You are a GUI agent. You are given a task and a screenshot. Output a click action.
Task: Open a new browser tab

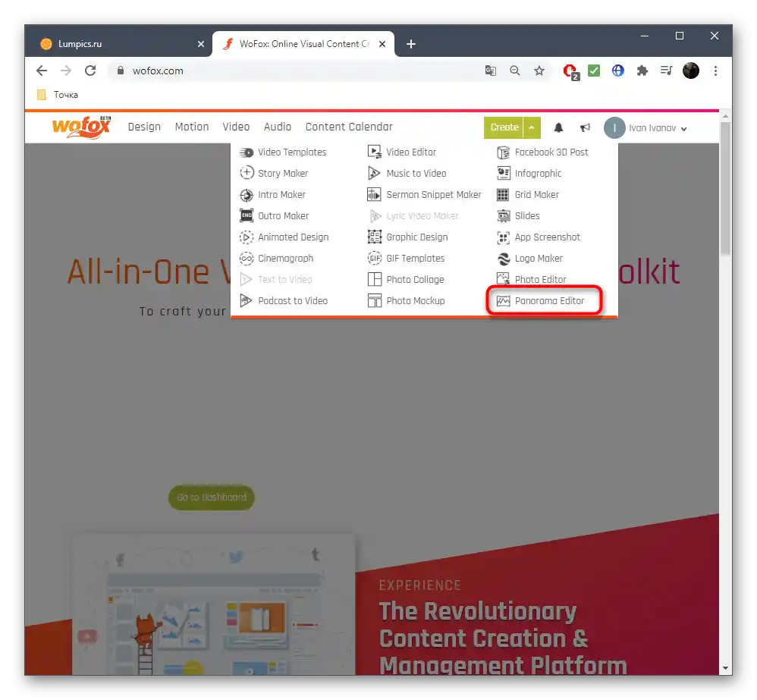(x=411, y=44)
